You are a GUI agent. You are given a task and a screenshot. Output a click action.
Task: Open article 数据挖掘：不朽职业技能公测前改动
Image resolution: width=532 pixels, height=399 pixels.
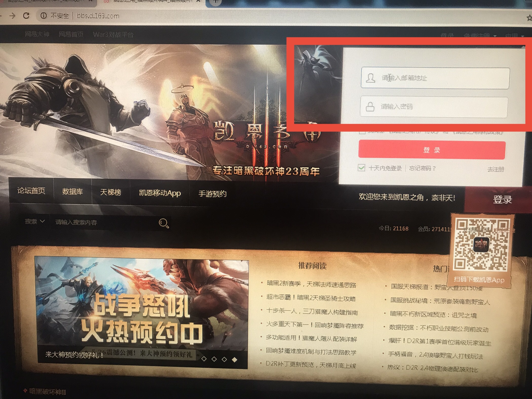pyautogui.click(x=439, y=329)
